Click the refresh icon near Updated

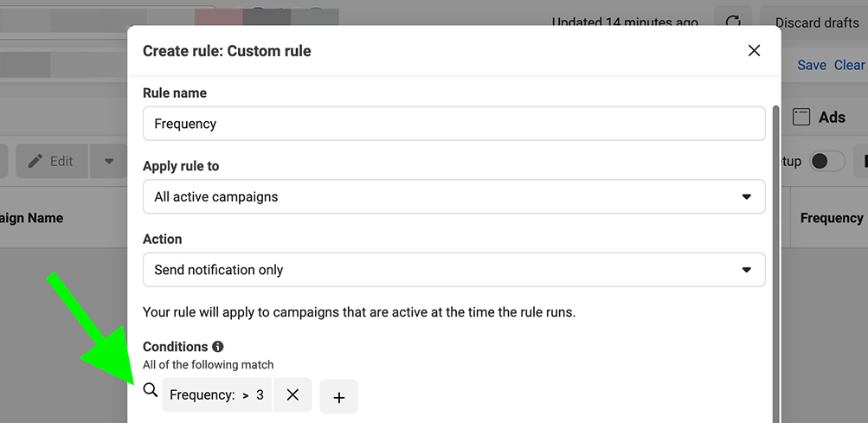[x=732, y=22]
